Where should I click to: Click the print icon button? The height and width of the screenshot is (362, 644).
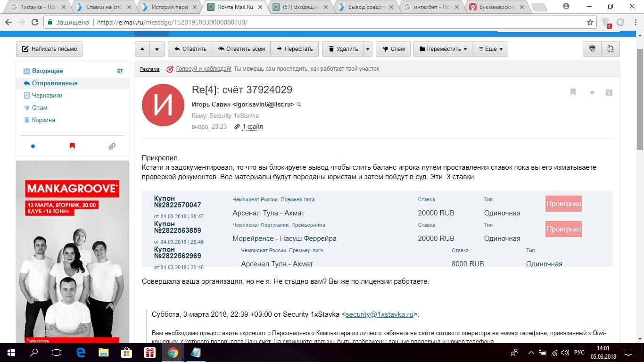pyautogui.click(x=592, y=49)
